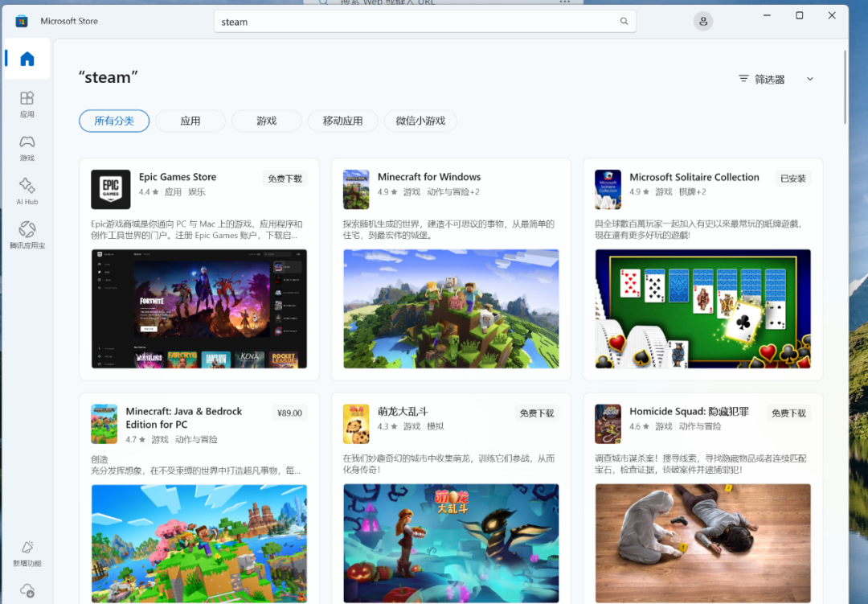The width and height of the screenshot is (868, 604).
Task: Click the 动作与冒险+2 category of Minecraft for Windows
Action: (x=453, y=191)
